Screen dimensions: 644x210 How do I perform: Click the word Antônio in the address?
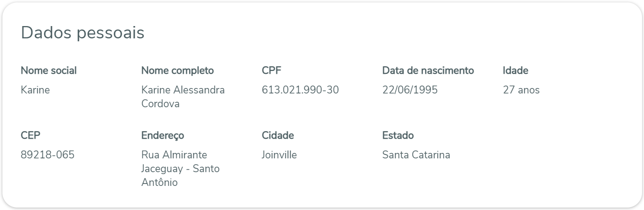[159, 183]
